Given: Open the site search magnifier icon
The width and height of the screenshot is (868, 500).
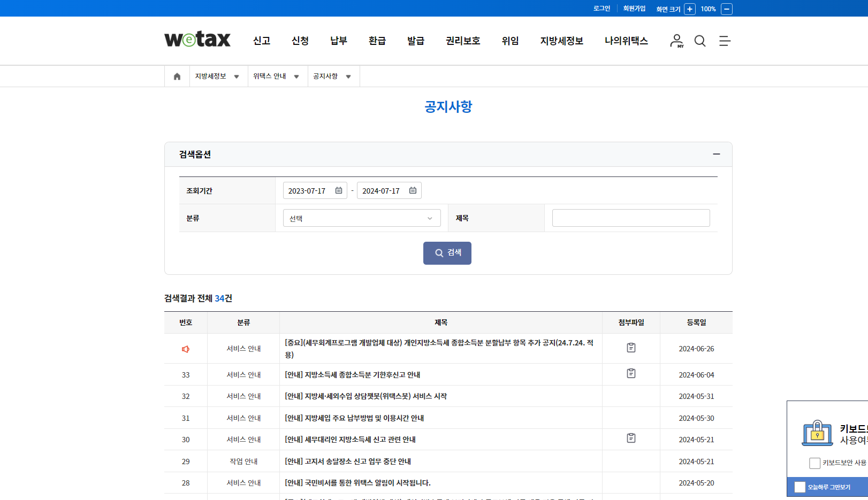Looking at the screenshot, I should point(700,41).
